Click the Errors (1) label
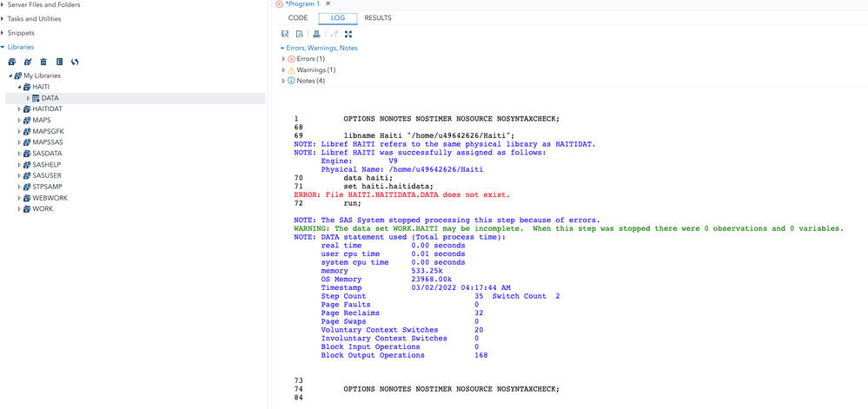Image resolution: width=868 pixels, height=409 pixels. [x=311, y=59]
